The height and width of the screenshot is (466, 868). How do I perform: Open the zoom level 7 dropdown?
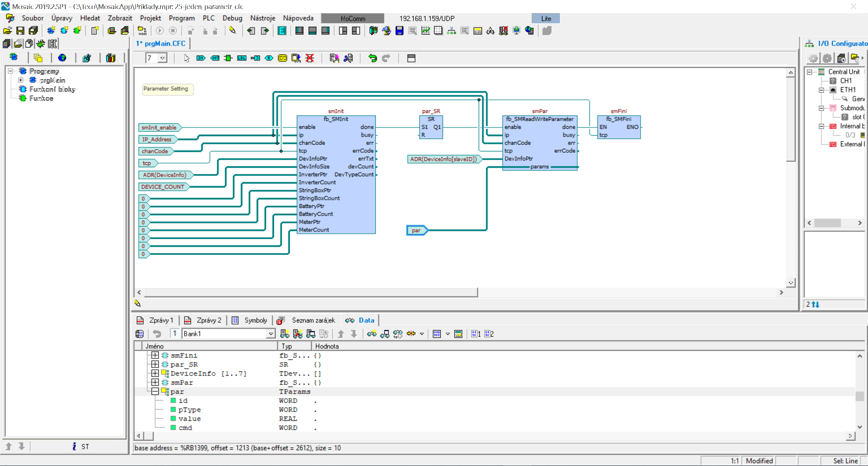pos(163,58)
